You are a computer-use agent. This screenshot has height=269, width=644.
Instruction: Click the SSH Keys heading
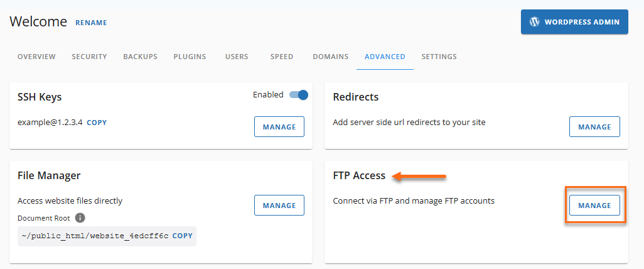coord(40,97)
